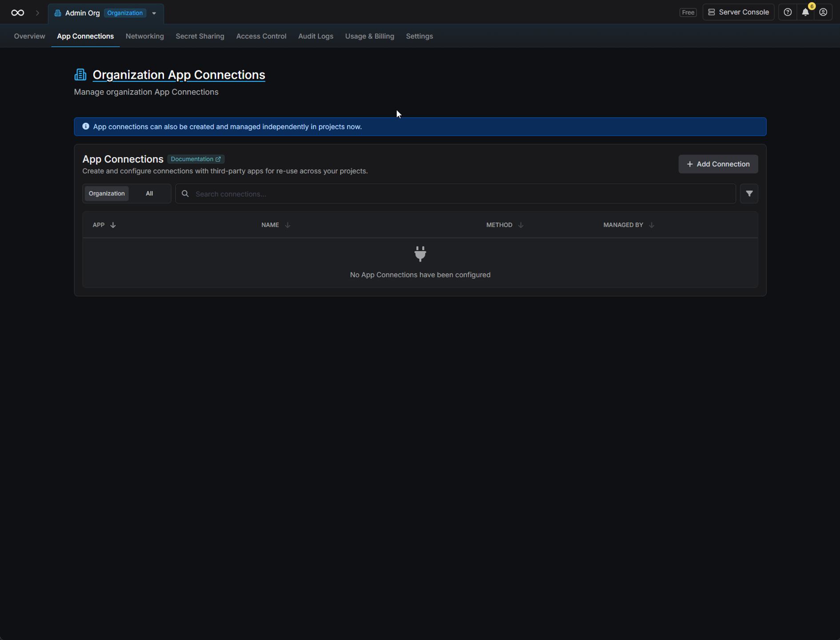
Task: Click the METHOD column header label
Action: pos(499,225)
